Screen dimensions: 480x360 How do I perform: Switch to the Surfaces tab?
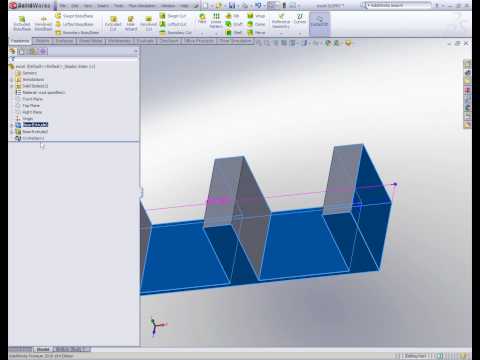(64, 41)
